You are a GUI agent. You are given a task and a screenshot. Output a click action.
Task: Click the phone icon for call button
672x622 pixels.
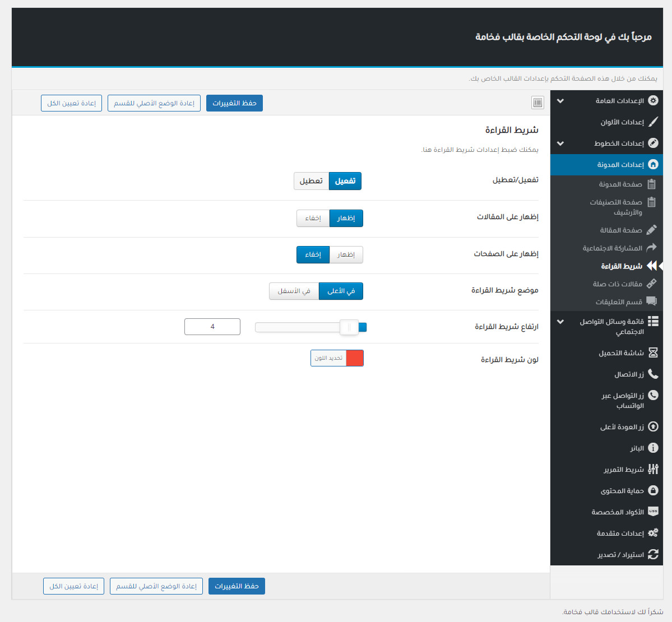(x=653, y=374)
